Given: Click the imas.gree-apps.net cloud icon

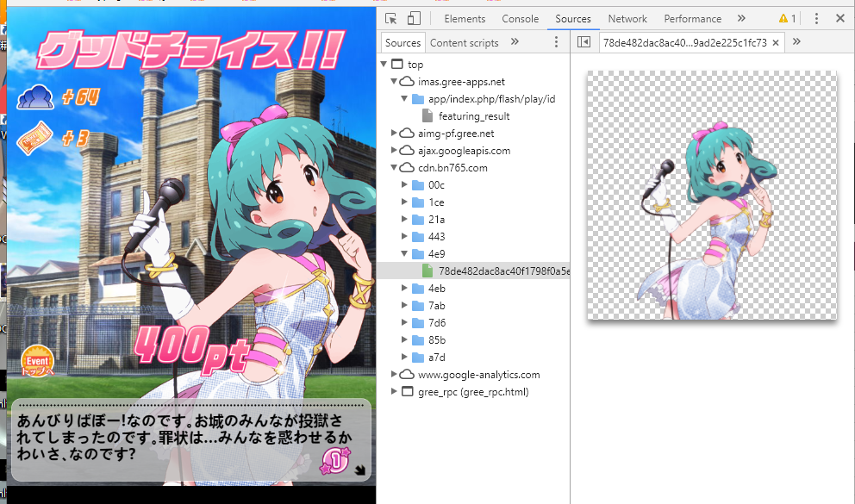Looking at the screenshot, I should pos(407,81).
